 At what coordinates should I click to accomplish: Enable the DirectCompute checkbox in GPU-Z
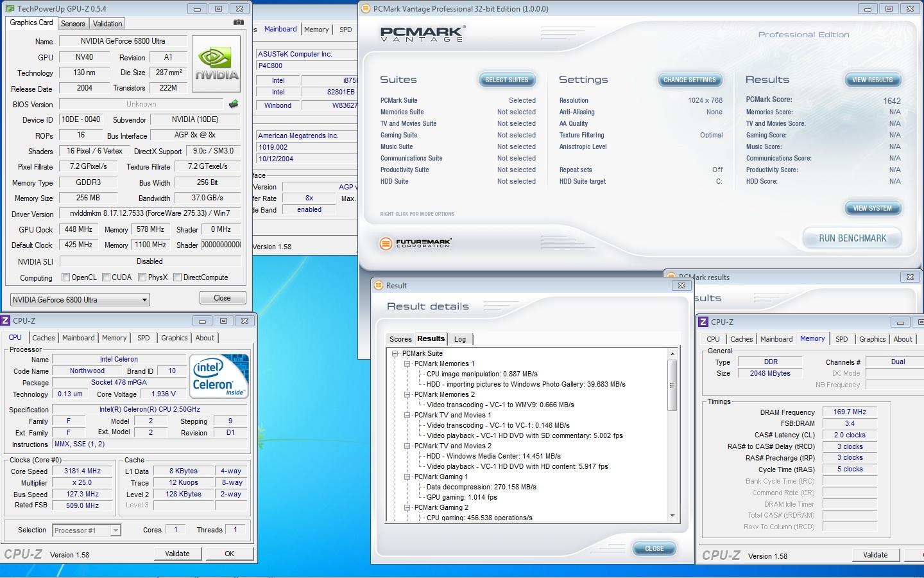(177, 277)
